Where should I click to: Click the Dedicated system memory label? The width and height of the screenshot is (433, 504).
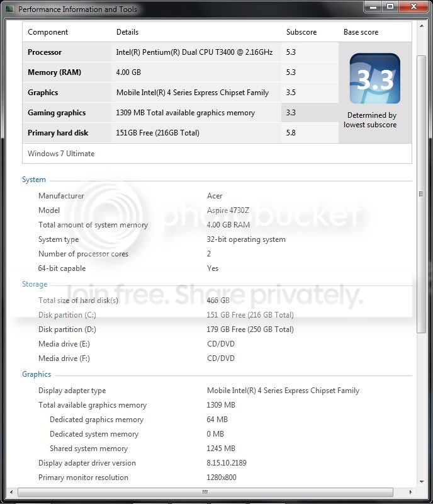click(x=94, y=434)
